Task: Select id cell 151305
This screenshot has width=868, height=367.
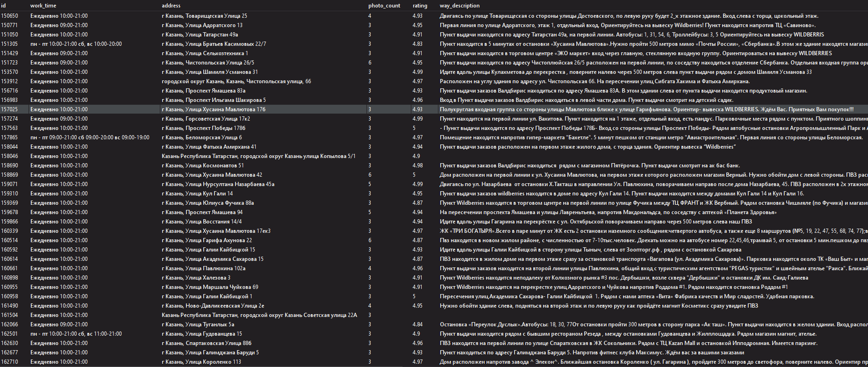Action: pyautogui.click(x=9, y=44)
